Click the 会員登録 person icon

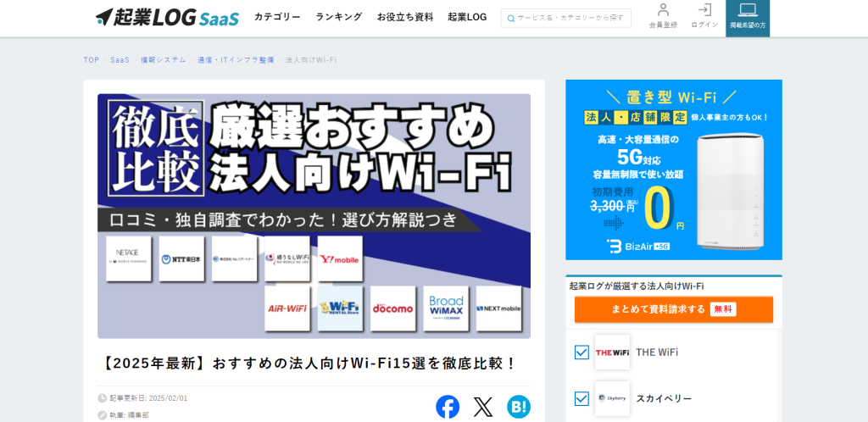click(663, 10)
